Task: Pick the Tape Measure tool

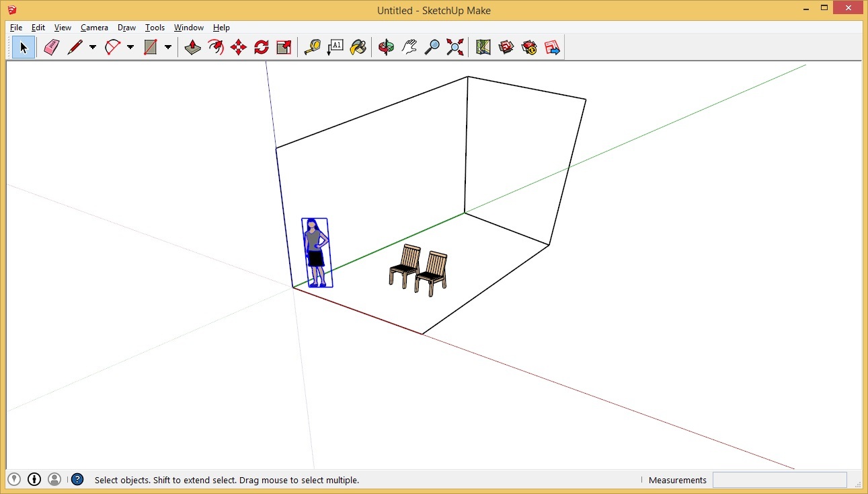Action: pyautogui.click(x=313, y=47)
